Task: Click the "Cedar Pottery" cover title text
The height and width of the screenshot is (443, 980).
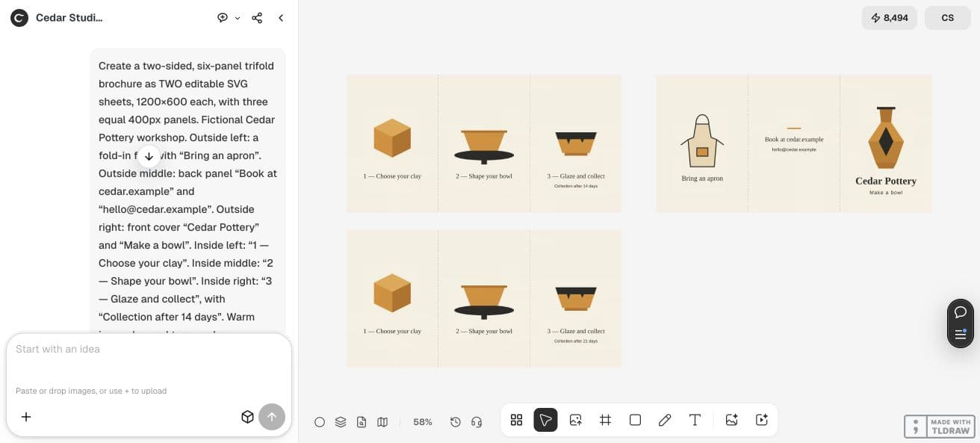Action: (x=886, y=181)
